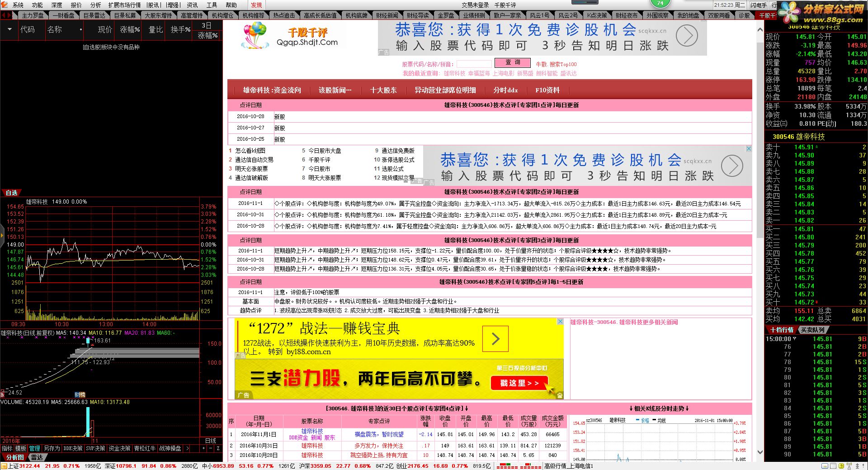This screenshot has height=470, width=868.
Task: Select the 管理 indicator tab
Action: click(x=35, y=448)
